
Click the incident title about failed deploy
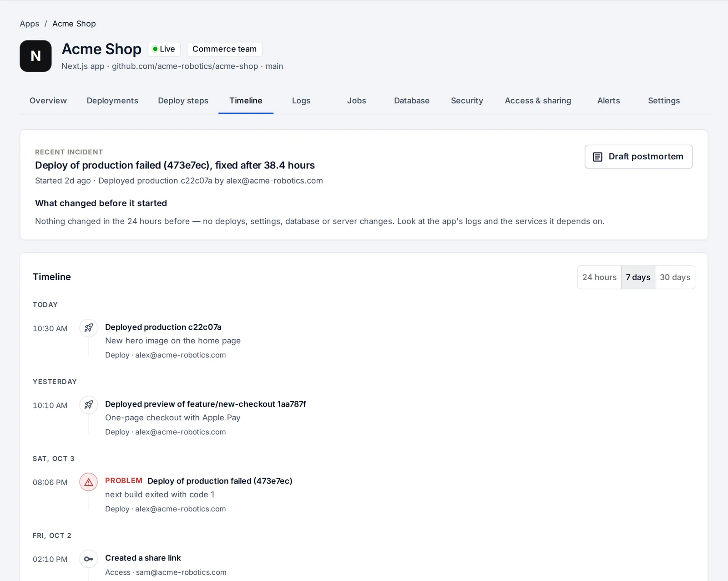(x=175, y=165)
